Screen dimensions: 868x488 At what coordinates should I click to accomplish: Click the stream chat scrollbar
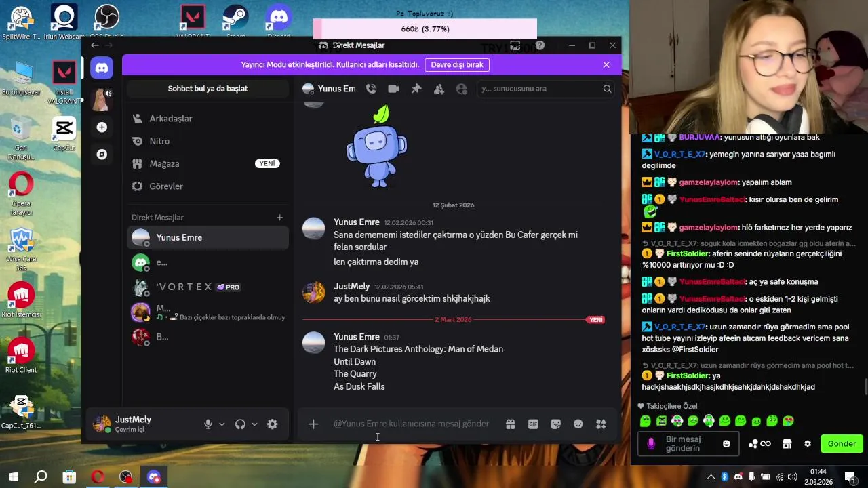(865, 387)
